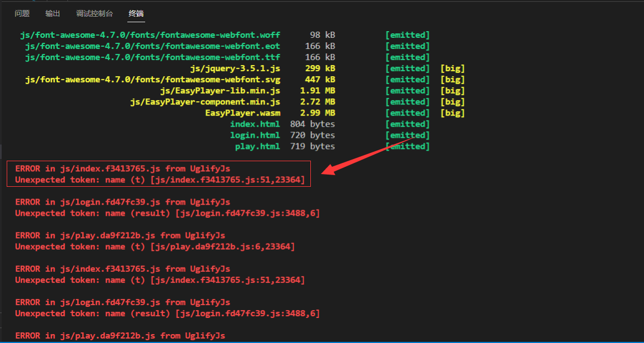Click the 447 kB size value
This screenshot has height=343, width=644.
[x=320, y=79]
